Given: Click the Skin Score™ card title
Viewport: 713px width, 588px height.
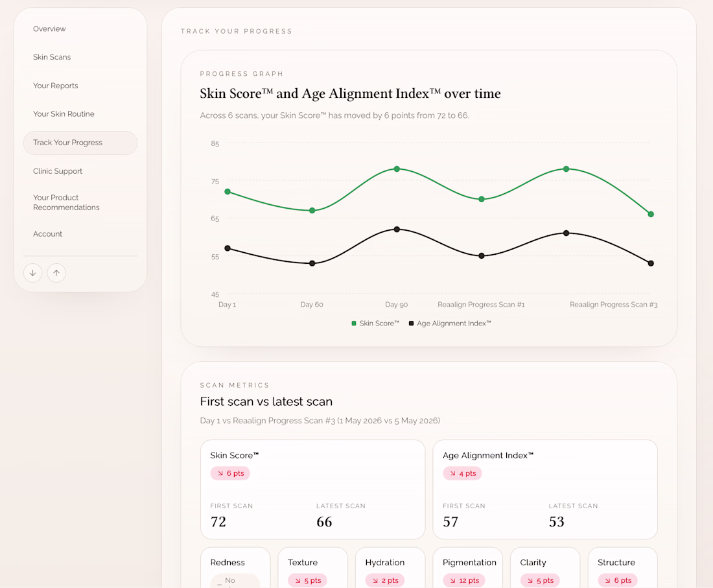Looking at the screenshot, I should point(234,455).
